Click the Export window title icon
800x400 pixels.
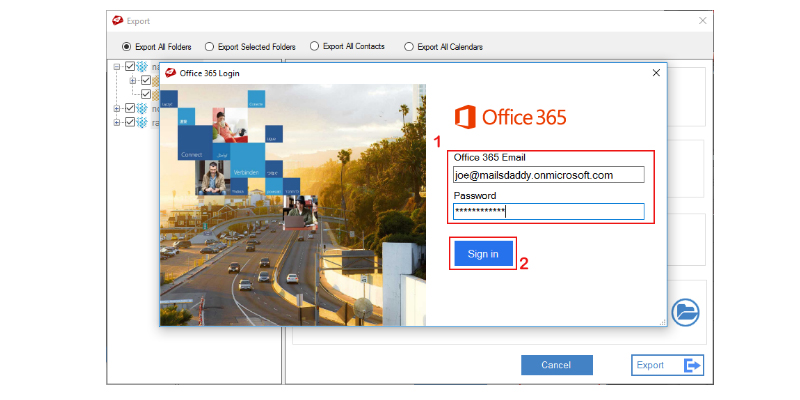click(116, 19)
